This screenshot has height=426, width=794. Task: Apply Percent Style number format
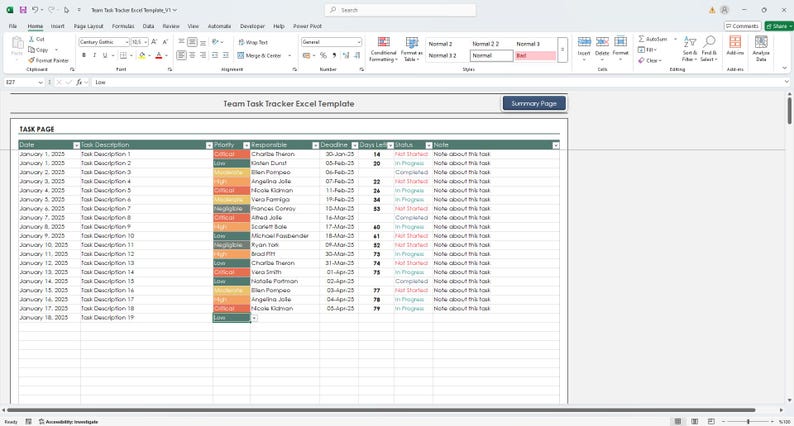click(x=323, y=55)
